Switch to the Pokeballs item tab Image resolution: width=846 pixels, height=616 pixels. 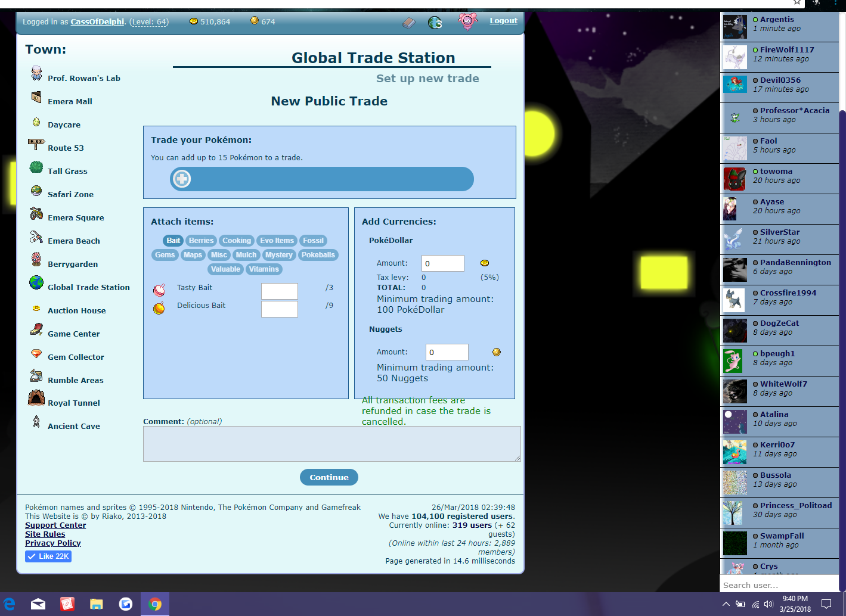point(318,255)
